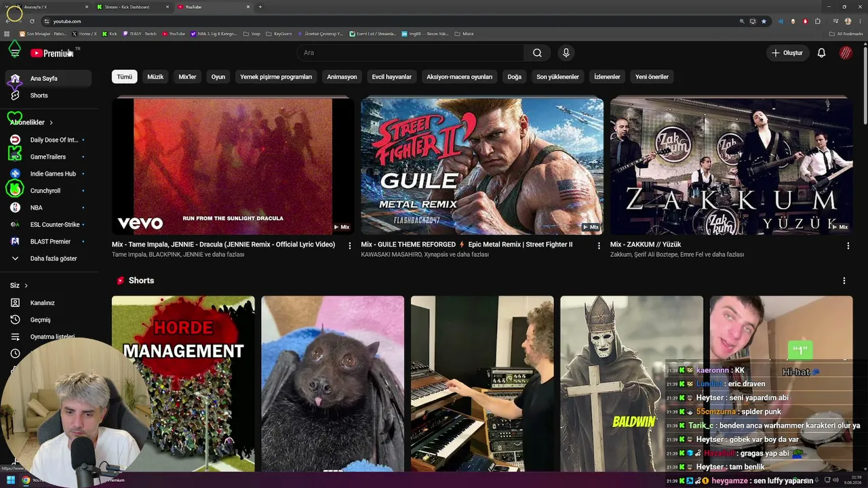Open the YouTube guide hamburger menu
This screenshot has height=488, width=868.
click(x=15, y=53)
